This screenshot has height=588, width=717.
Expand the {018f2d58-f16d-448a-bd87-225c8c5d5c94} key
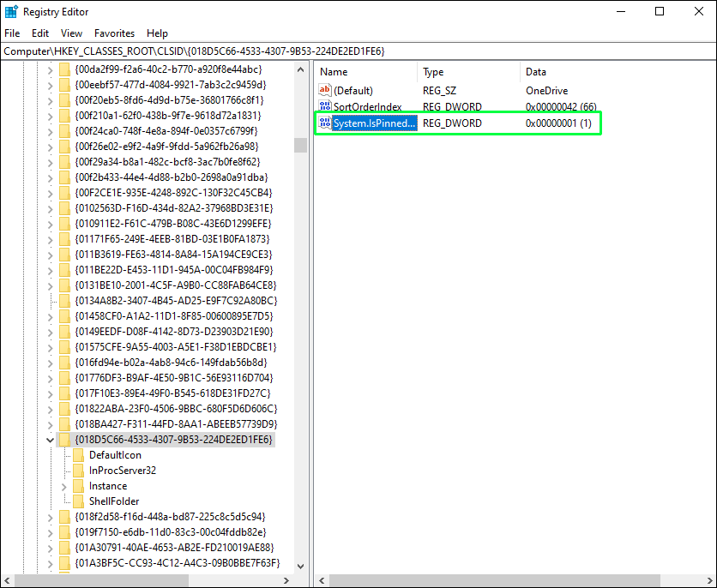pos(51,517)
